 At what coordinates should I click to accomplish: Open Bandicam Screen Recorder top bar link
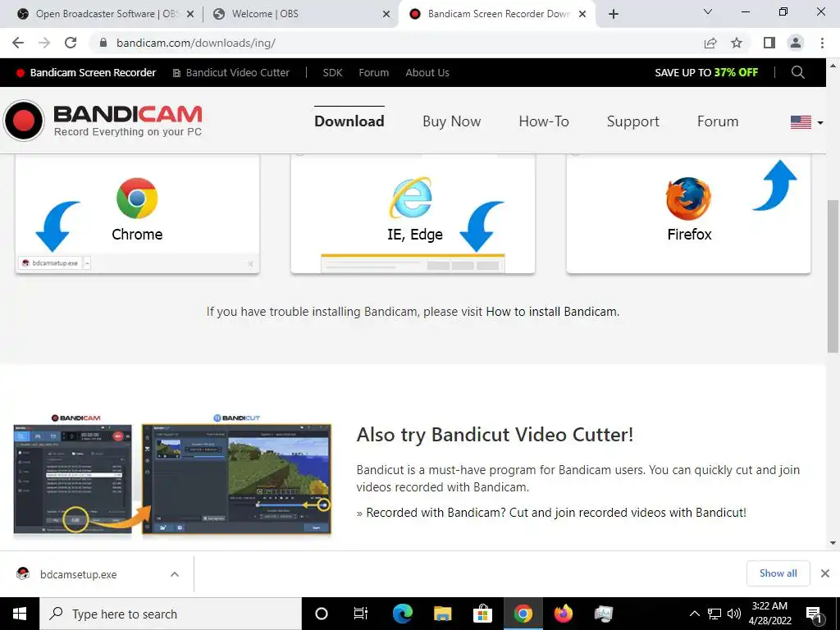click(86, 73)
